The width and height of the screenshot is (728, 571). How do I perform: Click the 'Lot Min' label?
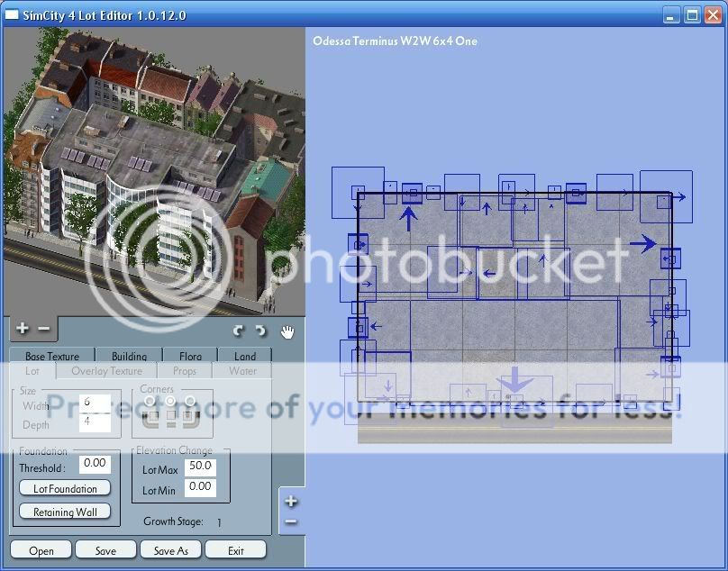pos(159,491)
